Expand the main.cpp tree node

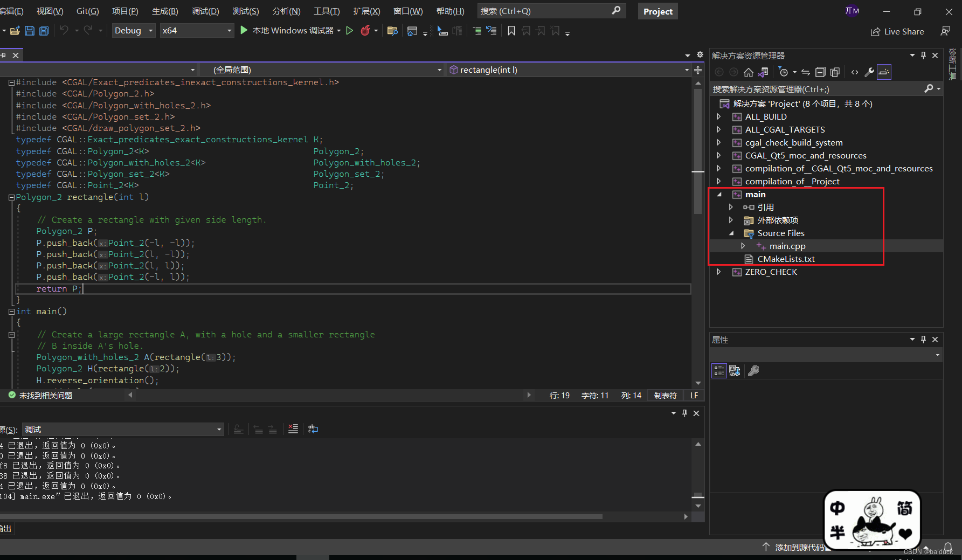[x=744, y=246]
